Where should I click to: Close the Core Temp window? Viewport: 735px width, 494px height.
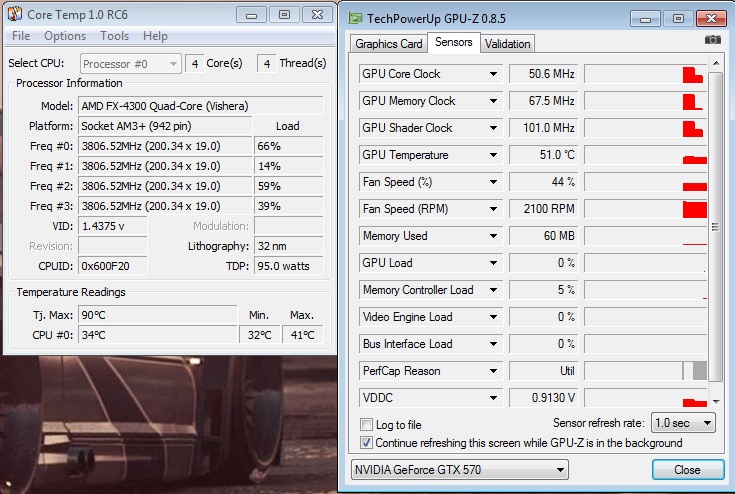pyautogui.click(x=317, y=15)
